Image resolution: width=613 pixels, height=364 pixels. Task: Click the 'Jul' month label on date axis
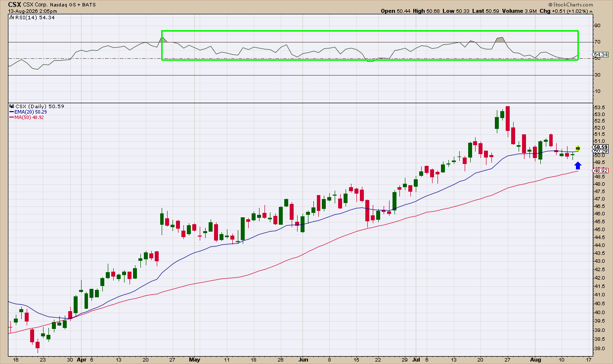click(x=416, y=361)
